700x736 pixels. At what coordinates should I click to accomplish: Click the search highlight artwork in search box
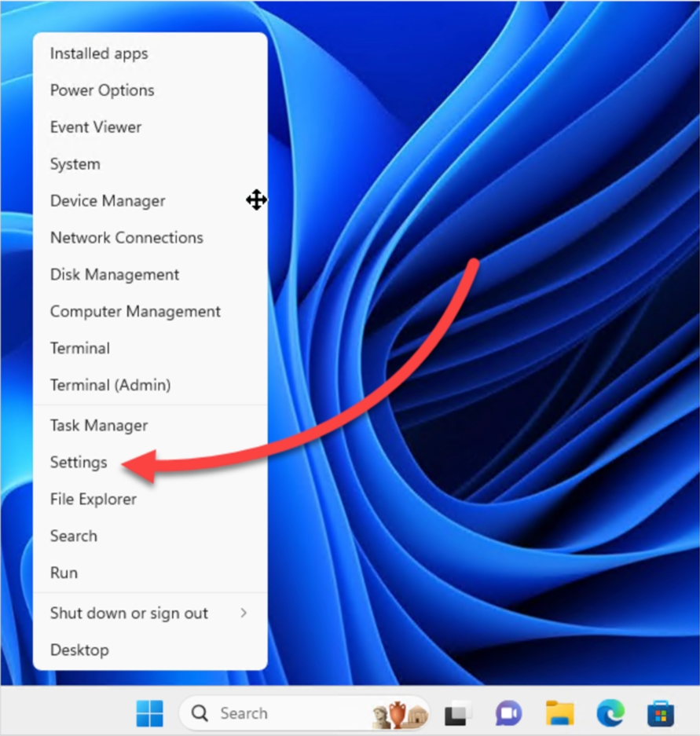tap(400, 715)
